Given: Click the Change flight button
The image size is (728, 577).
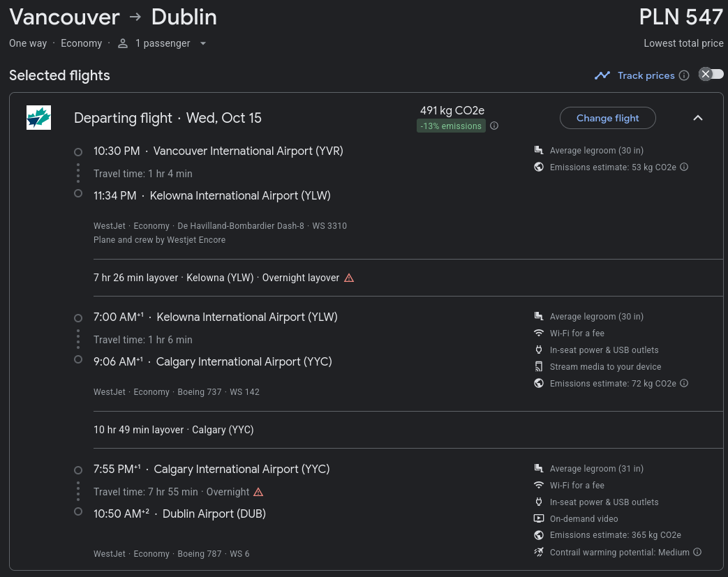Looking at the screenshot, I should coord(607,118).
